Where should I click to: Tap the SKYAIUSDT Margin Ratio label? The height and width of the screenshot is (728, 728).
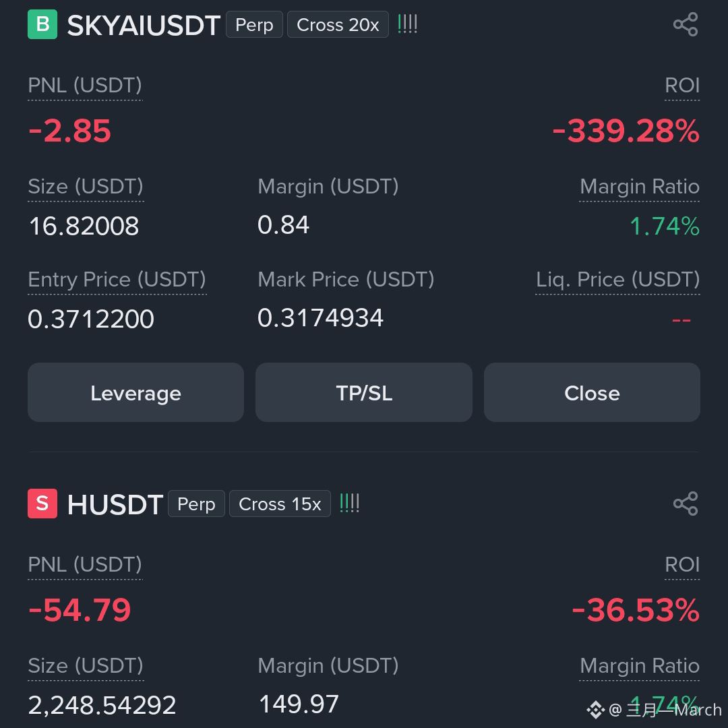pos(639,187)
